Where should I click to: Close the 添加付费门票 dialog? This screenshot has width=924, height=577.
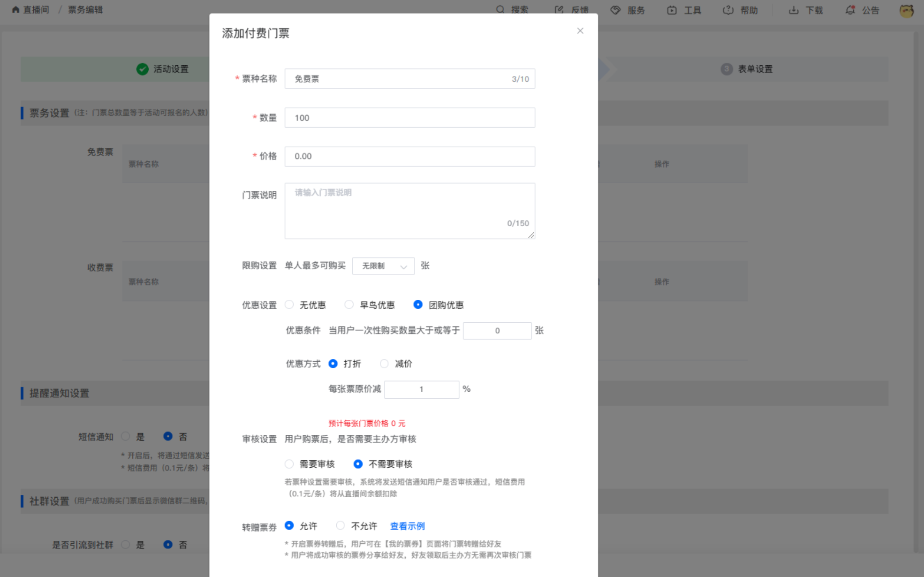[x=580, y=31]
